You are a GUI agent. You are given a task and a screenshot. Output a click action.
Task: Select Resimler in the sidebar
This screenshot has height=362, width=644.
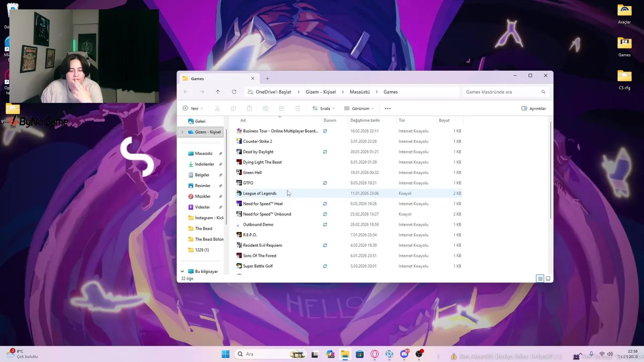(x=203, y=186)
